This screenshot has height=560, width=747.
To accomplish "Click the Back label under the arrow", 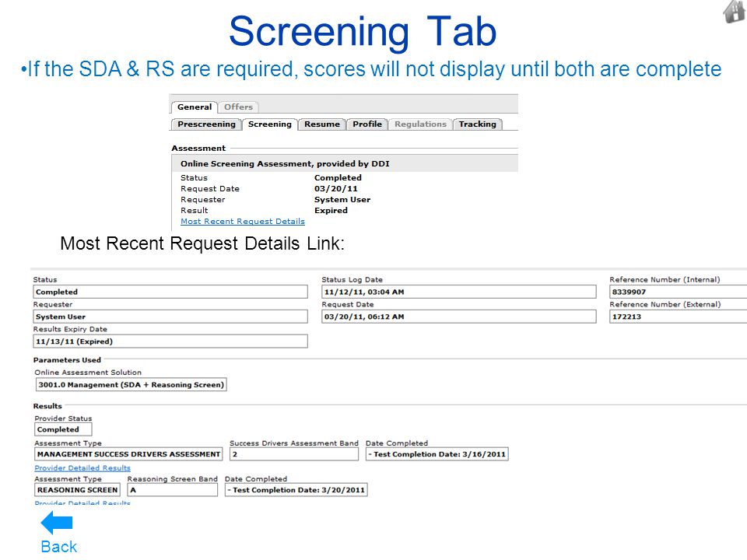I will pyautogui.click(x=58, y=547).
